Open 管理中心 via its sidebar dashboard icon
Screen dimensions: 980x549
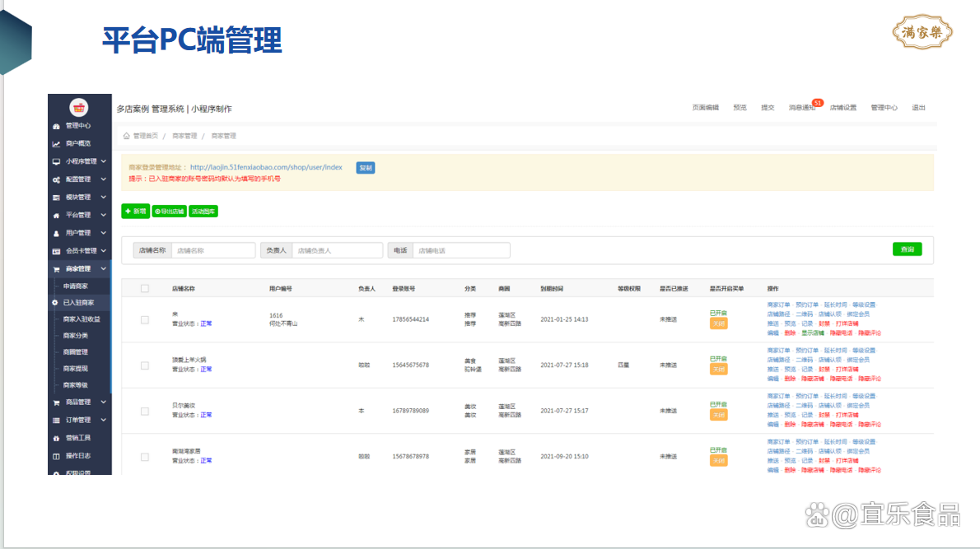56,126
